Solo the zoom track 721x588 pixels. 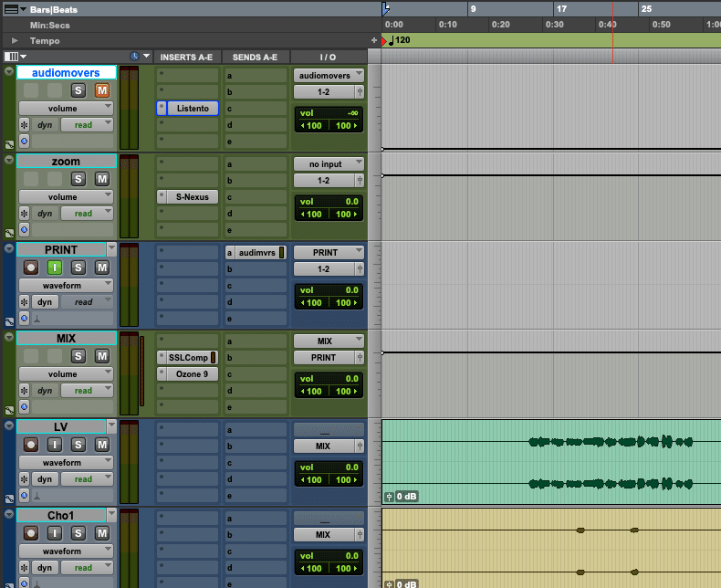[x=78, y=179]
